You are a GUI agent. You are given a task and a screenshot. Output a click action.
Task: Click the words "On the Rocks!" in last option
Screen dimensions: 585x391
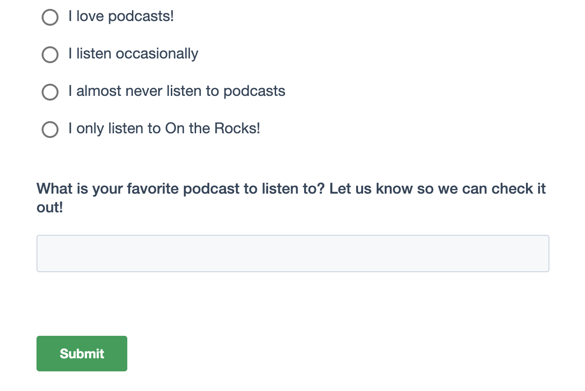(x=212, y=129)
